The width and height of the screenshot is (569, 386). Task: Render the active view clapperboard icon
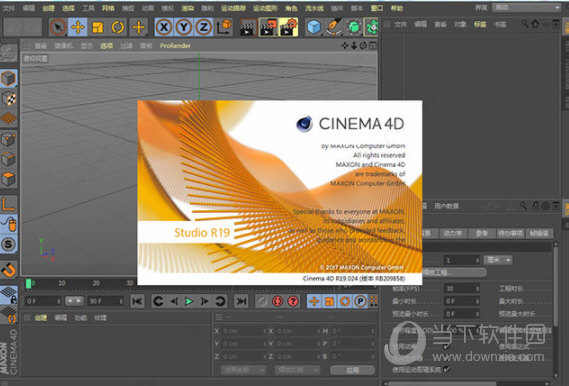click(247, 27)
